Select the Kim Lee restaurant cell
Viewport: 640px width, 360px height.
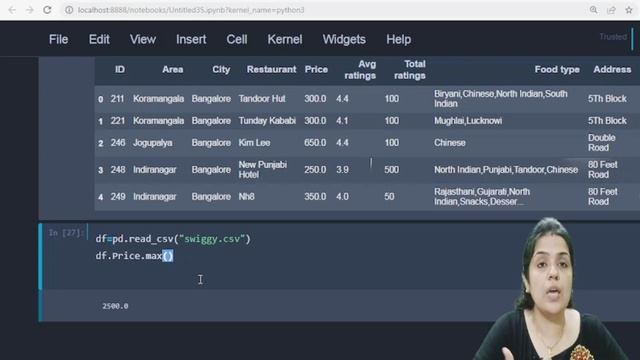point(254,143)
